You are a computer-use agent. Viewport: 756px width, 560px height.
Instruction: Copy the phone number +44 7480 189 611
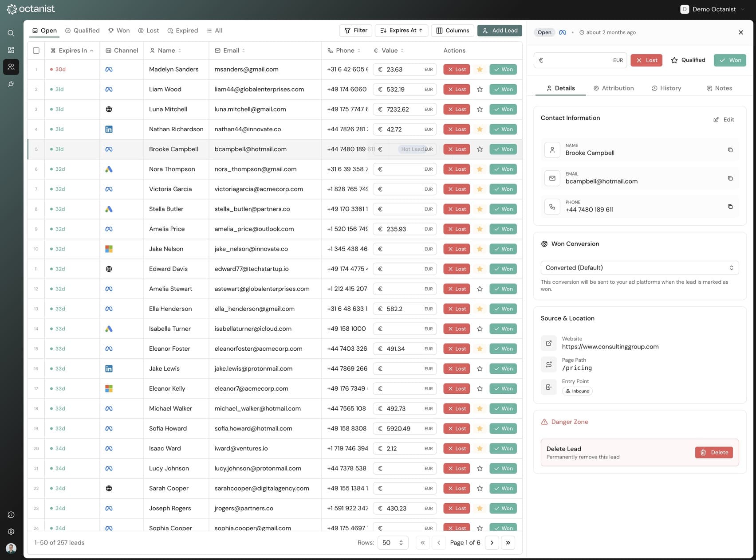click(x=730, y=207)
